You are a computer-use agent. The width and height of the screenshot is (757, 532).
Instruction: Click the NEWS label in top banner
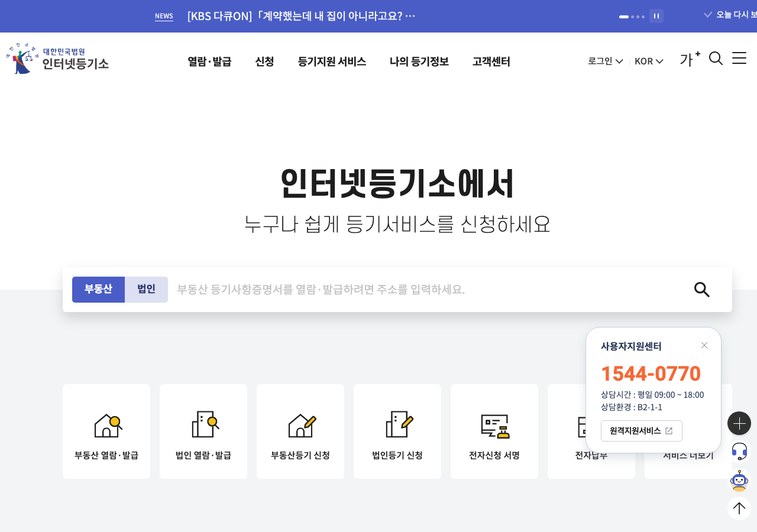pyautogui.click(x=164, y=16)
